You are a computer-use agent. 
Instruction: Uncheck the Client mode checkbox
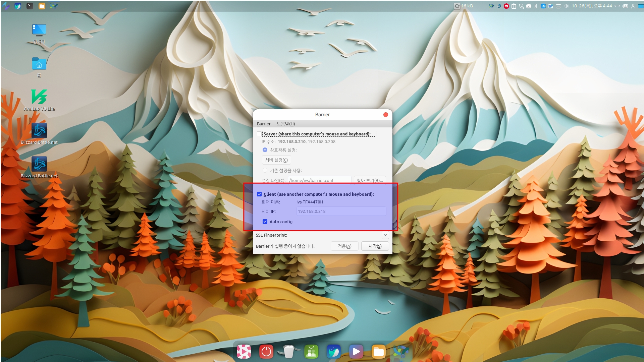point(259,194)
